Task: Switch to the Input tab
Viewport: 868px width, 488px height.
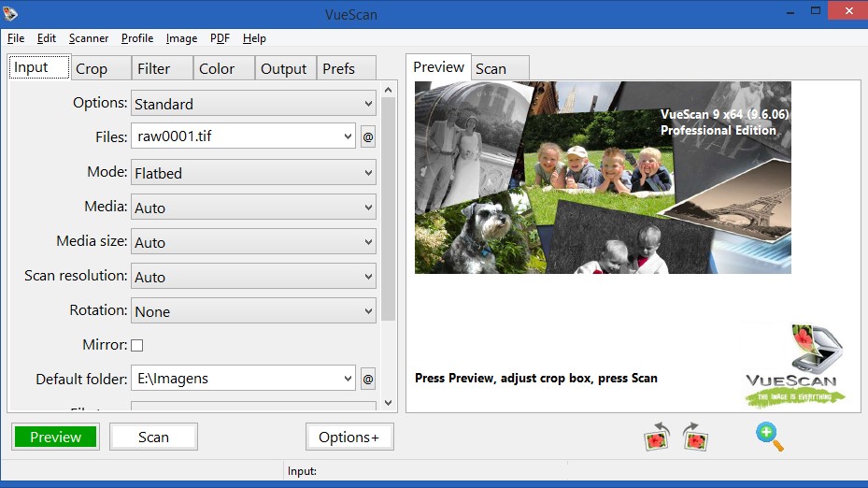Action: point(38,67)
